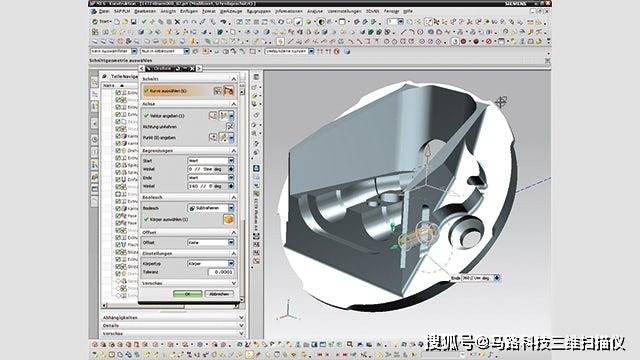Click the Abbrechen button
640x360 pixels.
(x=219, y=294)
